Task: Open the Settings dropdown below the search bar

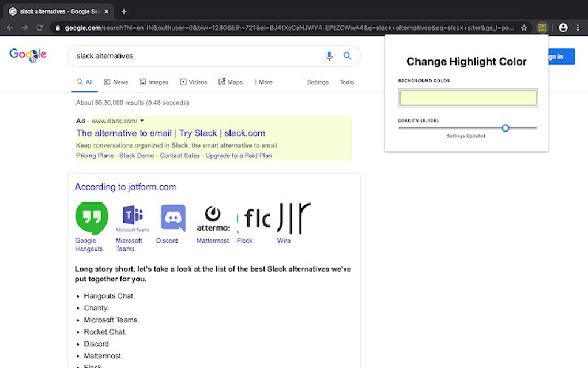Action: point(318,82)
